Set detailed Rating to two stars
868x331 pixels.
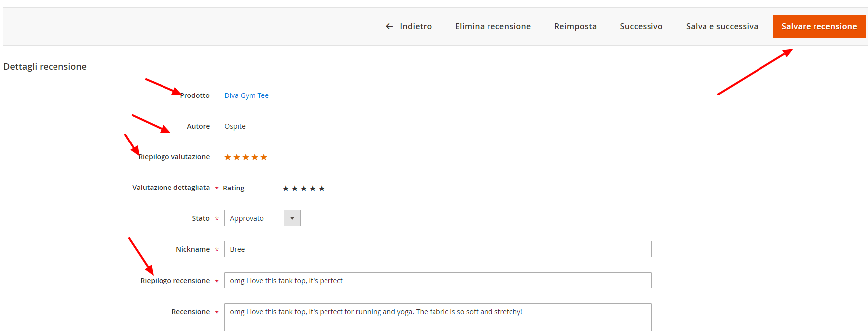(x=295, y=189)
